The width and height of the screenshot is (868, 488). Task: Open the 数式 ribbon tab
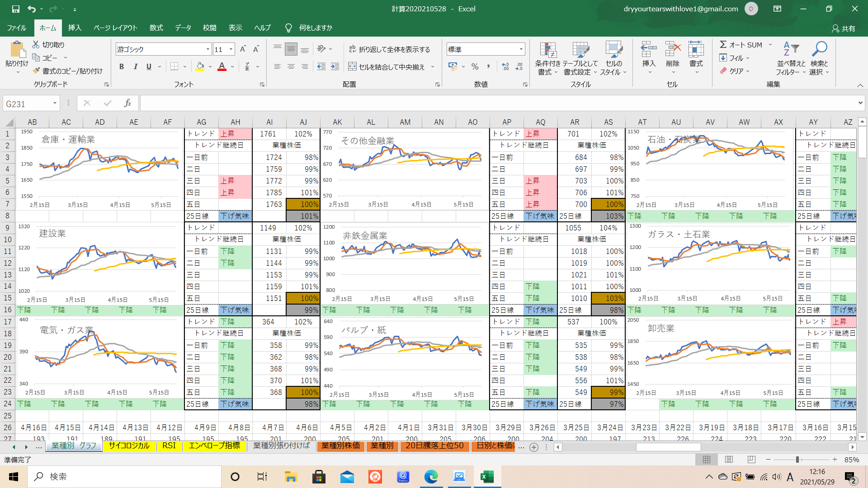pyautogui.click(x=156, y=28)
